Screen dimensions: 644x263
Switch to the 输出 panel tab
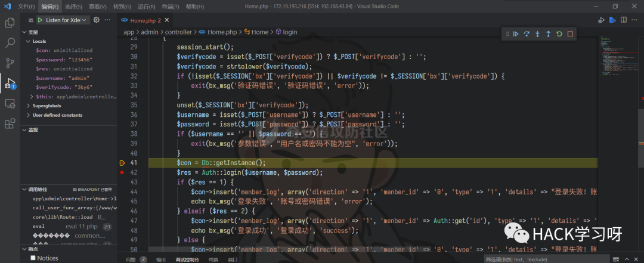161,260
